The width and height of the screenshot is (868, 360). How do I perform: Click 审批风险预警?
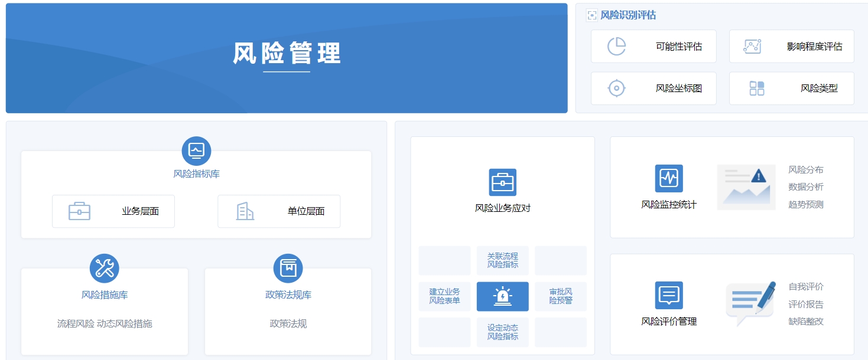coord(560,297)
